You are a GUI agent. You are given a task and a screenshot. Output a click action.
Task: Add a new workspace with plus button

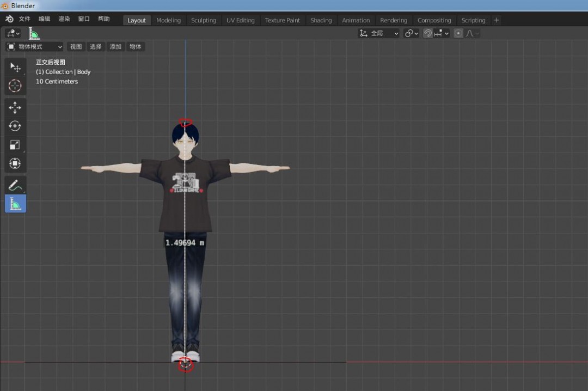[x=497, y=20]
